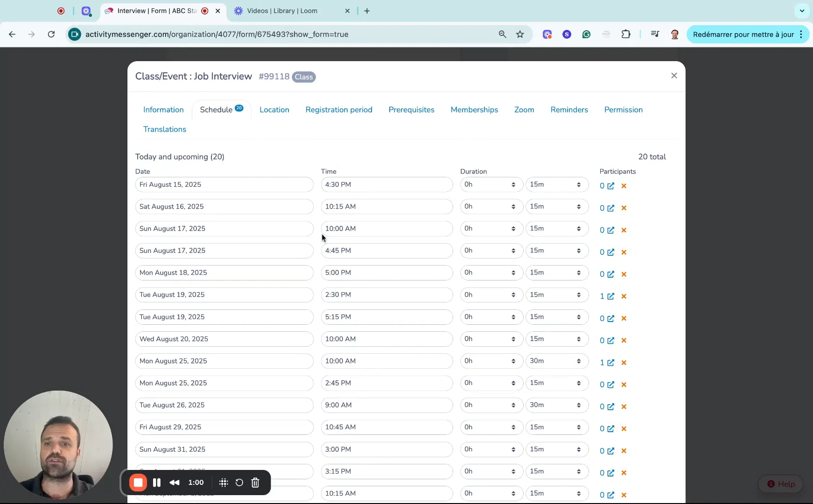Rewind the Loom recording

click(175, 483)
